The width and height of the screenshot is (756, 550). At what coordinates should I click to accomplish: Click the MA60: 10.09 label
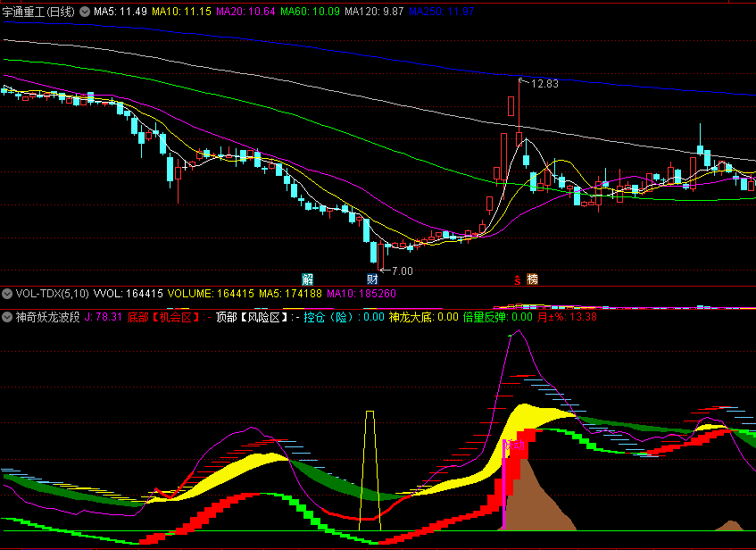(310, 12)
